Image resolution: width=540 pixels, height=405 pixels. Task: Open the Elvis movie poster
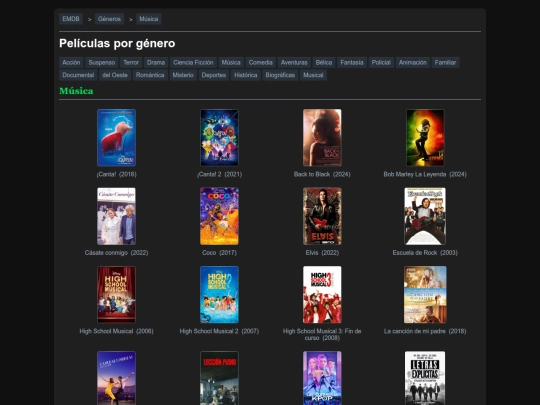coord(322,216)
